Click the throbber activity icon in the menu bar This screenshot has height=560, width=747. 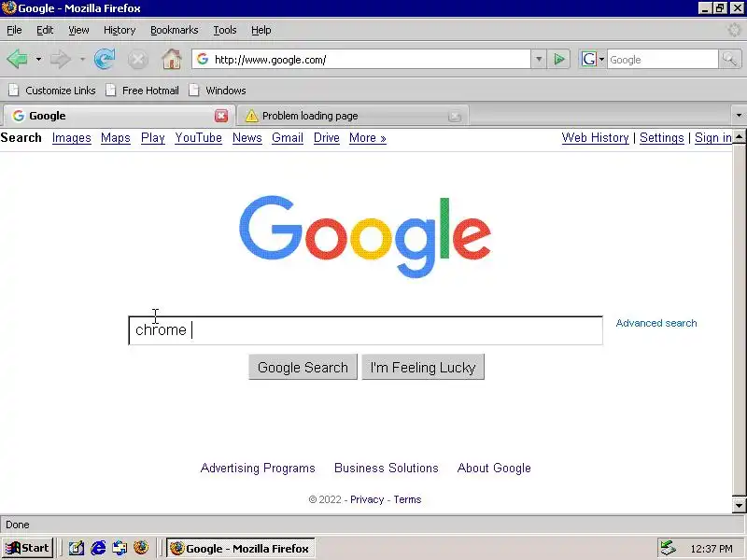point(734,30)
